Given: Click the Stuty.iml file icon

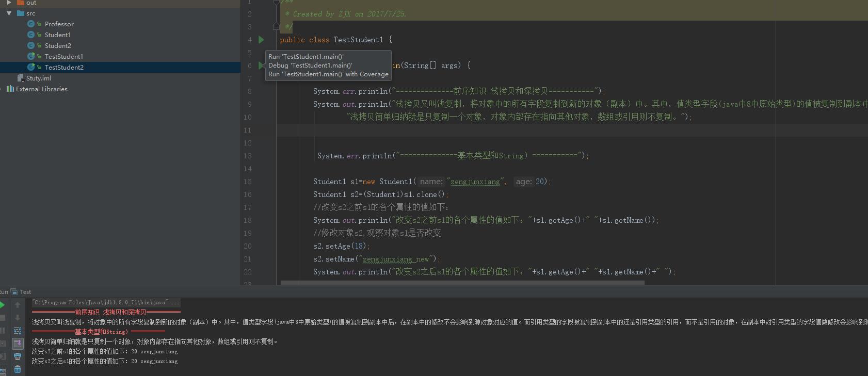Looking at the screenshot, I should click(x=21, y=78).
